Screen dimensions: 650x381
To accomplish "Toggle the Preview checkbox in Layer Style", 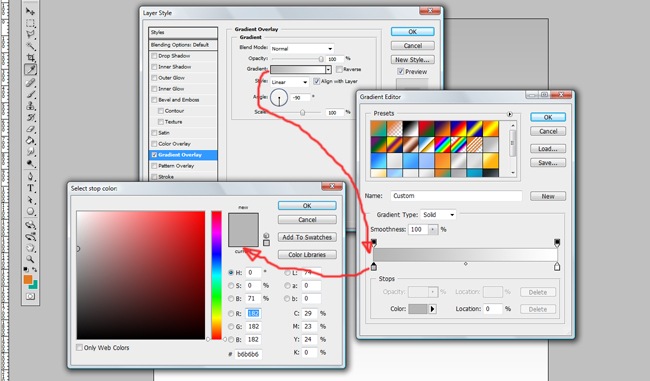I will point(400,71).
